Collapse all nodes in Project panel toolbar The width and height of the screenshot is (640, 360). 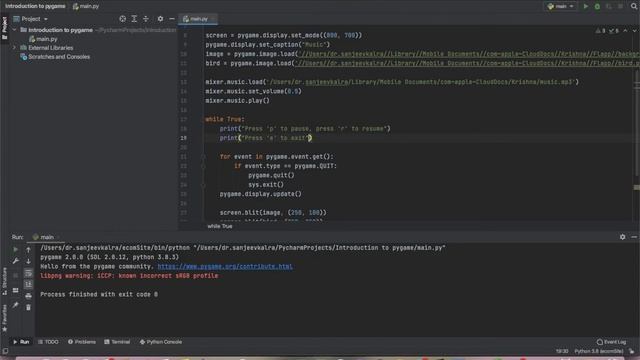pyautogui.click(x=146, y=19)
